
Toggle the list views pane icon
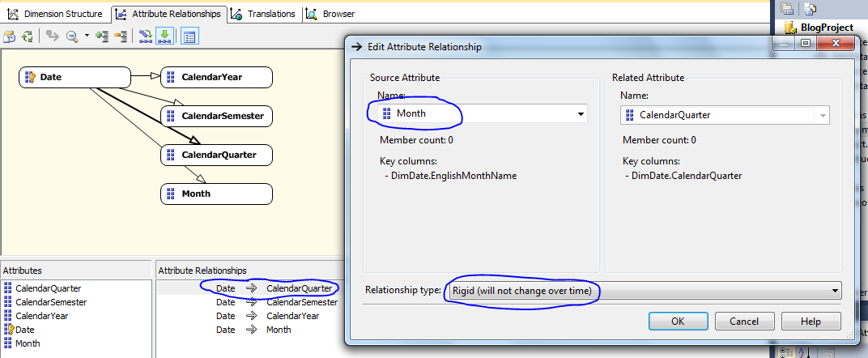[189, 36]
